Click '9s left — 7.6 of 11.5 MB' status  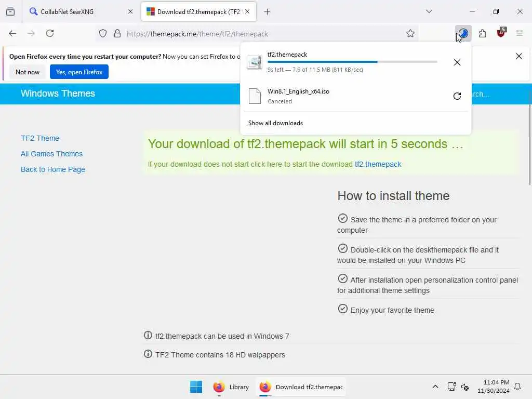click(x=315, y=70)
